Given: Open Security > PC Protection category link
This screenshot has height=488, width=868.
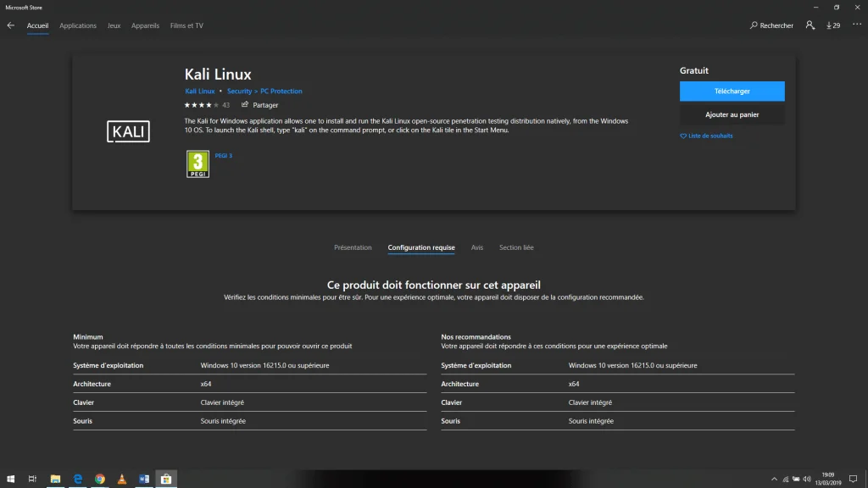Looking at the screenshot, I should 264,91.
